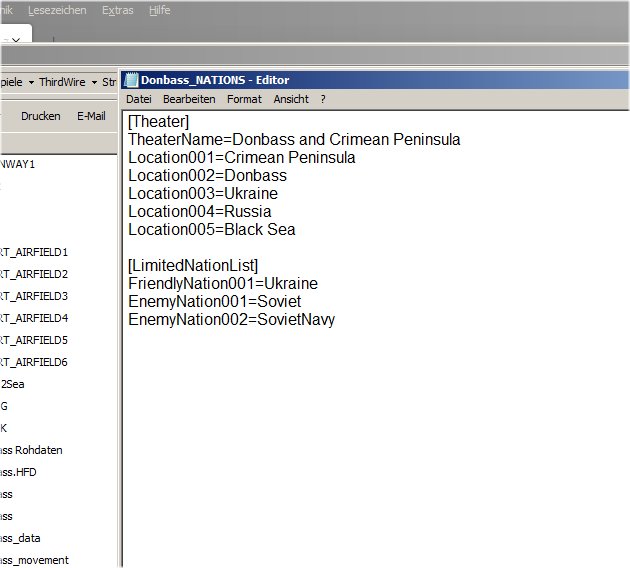Open the Hilfe browser menu
The image size is (630, 568).
click(x=160, y=10)
